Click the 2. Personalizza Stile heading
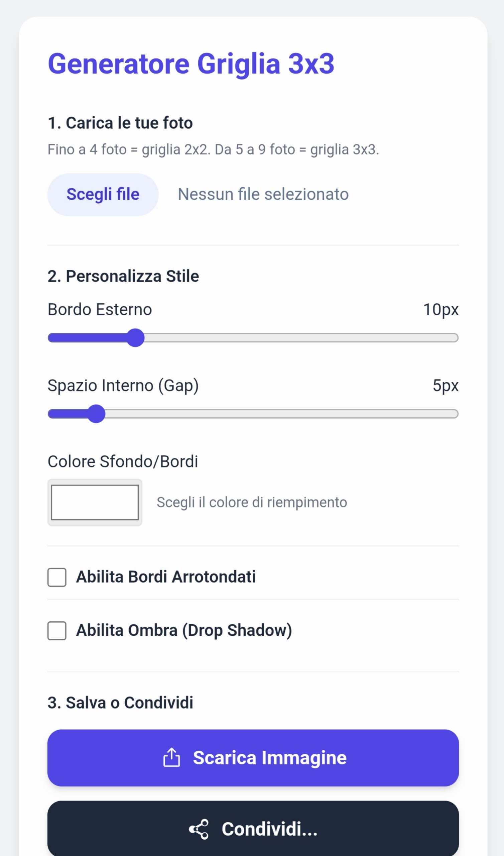Screen dimensions: 504x856 coord(123,276)
